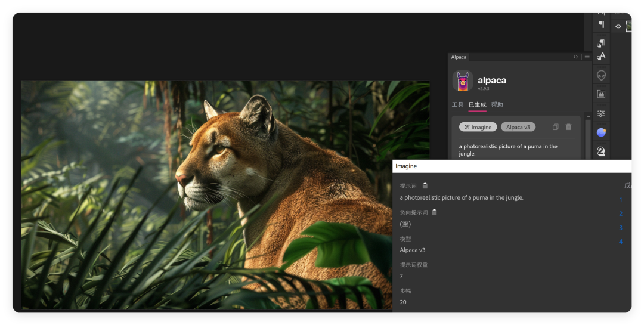Click the blue globe plugin icon
The image size is (644, 325).
pos(601,132)
